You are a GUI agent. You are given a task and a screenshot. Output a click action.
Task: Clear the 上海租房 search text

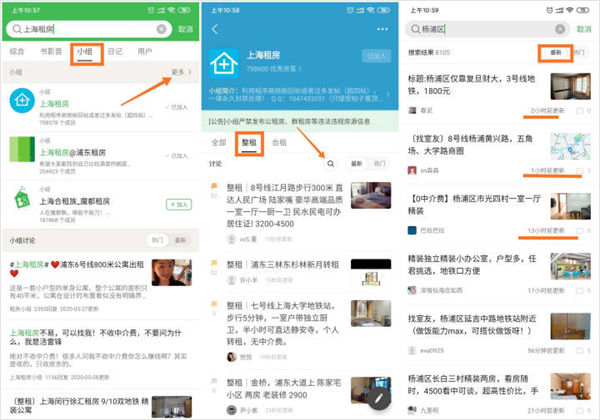point(161,29)
